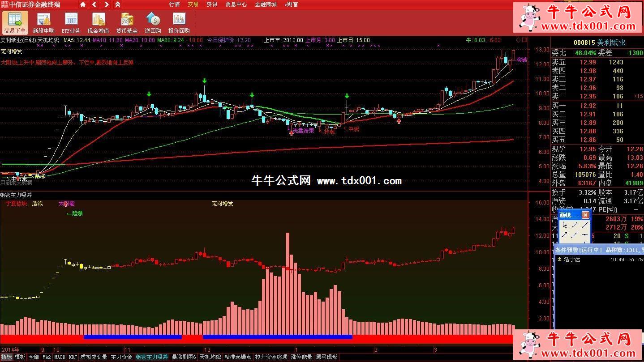The height and width of the screenshot is (362, 644).
Task: Select the 主力资金 indicator tab
Action: click(x=121, y=358)
